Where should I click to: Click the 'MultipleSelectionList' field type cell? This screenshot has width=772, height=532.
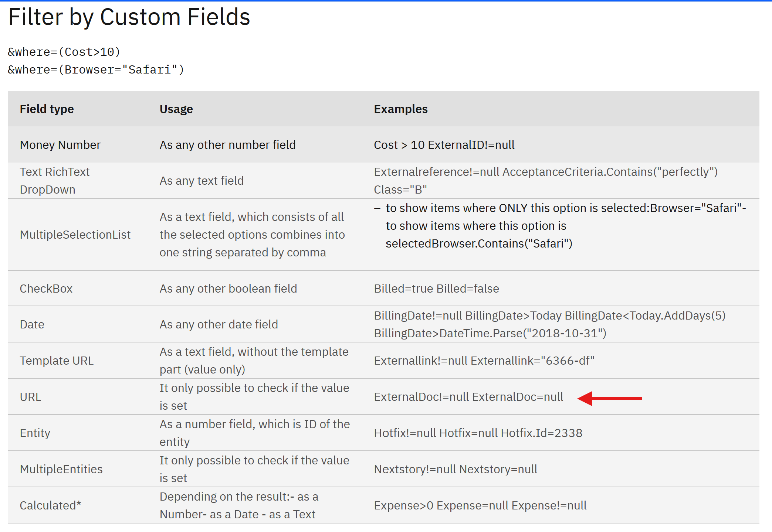point(75,235)
